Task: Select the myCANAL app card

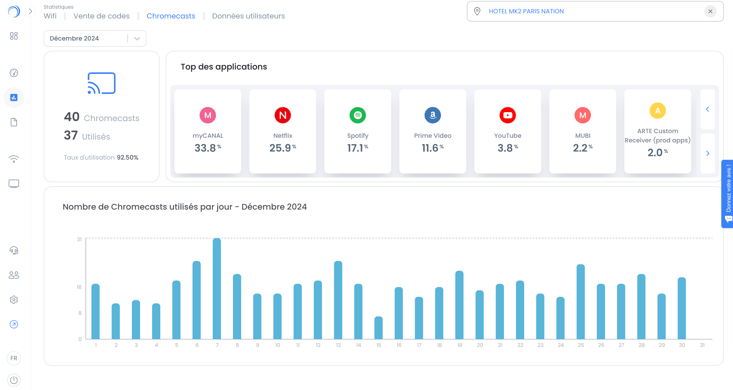Action: (x=208, y=131)
